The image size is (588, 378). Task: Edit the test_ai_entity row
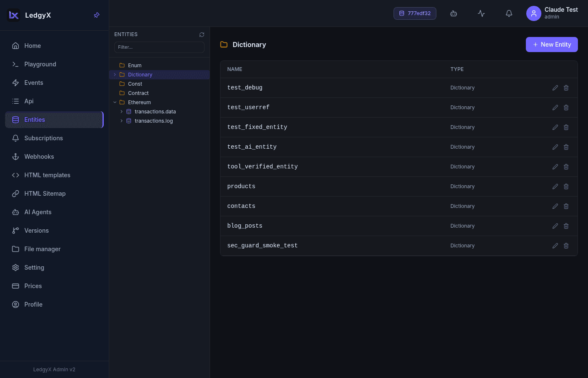pos(555,147)
